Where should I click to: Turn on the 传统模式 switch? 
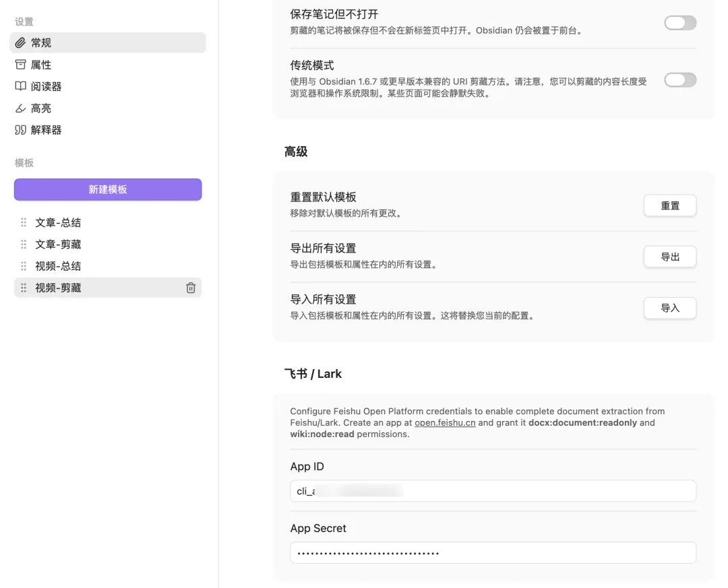point(679,80)
